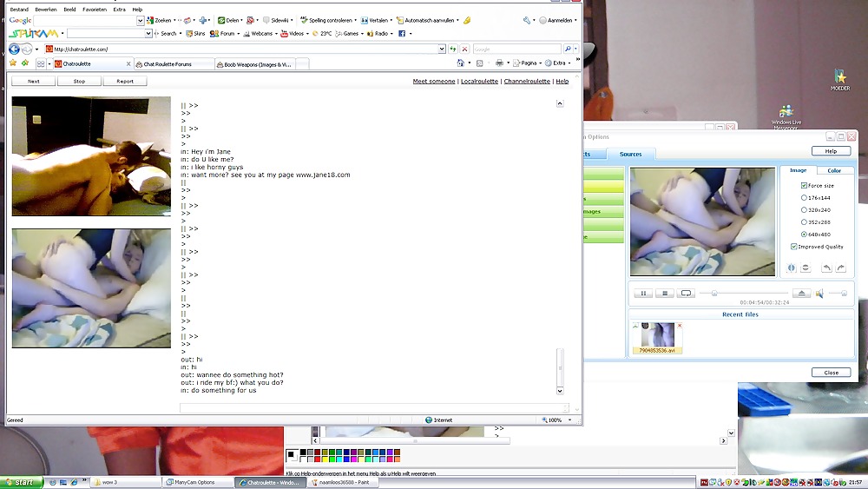Expand the Aanmelden dropdown in Google toolbar
Image resolution: width=868 pixels, height=489 pixels.
(x=575, y=21)
